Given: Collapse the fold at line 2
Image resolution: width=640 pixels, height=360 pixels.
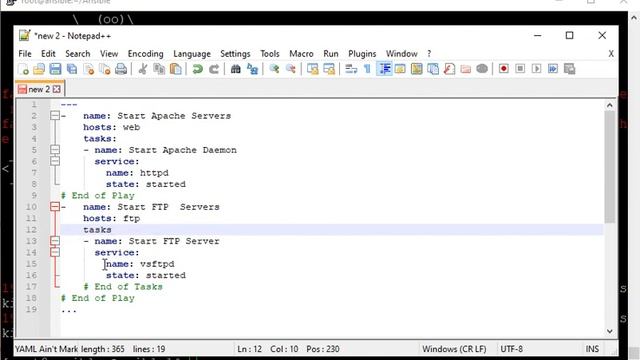Looking at the screenshot, I should pyautogui.click(x=55, y=116).
